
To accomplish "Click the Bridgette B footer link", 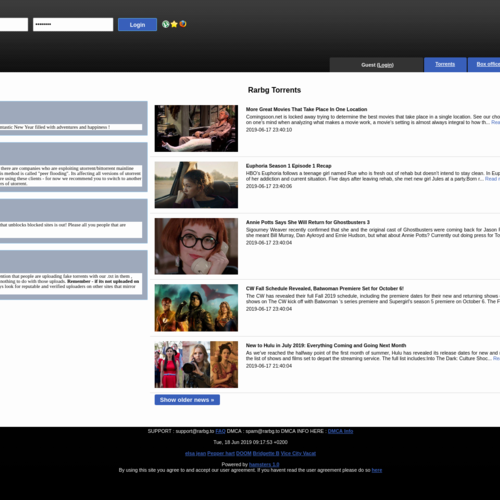I will coord(266,453).
